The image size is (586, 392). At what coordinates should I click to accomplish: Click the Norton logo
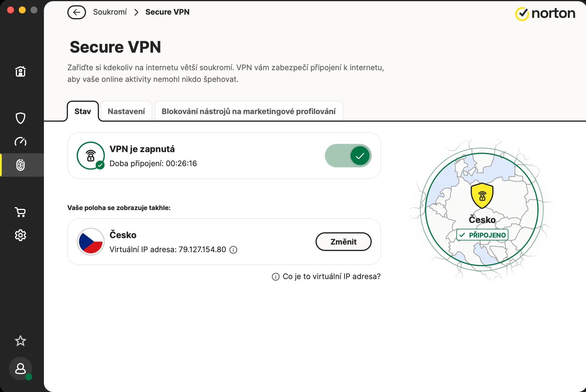pos(545,13)
